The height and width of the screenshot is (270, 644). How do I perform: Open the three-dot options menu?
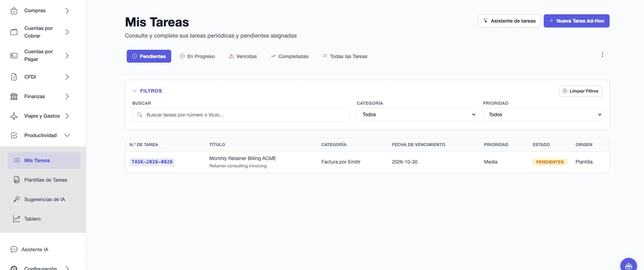pyautogui.click(x=602, y=55)
